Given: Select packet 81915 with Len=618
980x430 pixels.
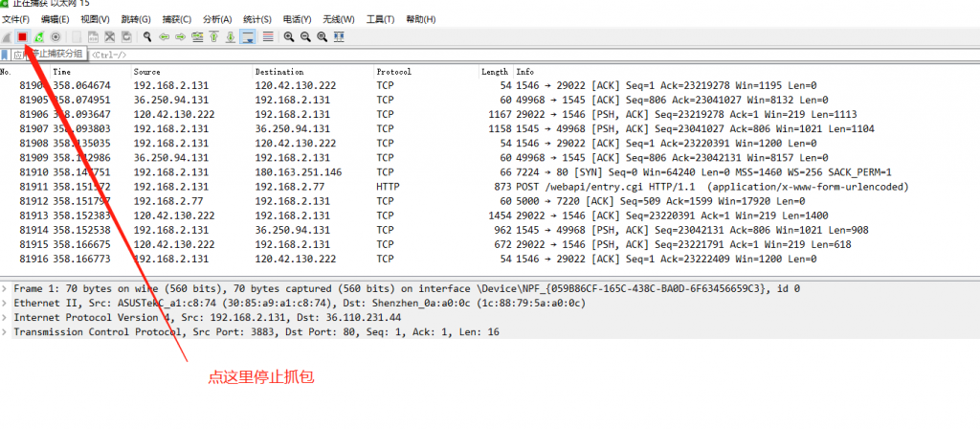Looking at the screenshot, I should coord(490,244).
